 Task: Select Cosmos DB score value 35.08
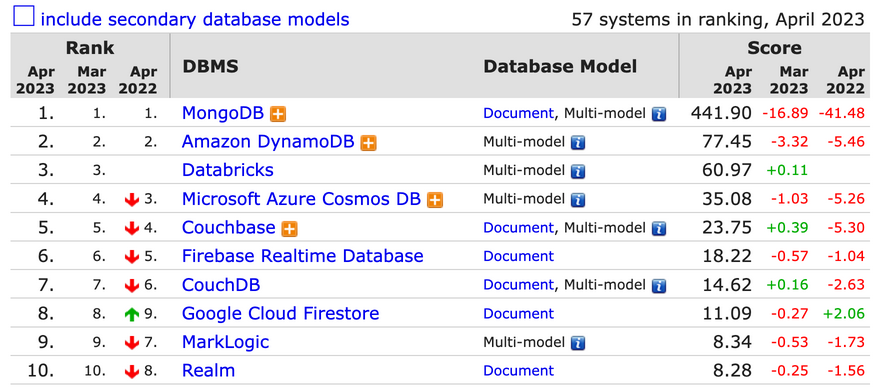[x=727, y=198]
